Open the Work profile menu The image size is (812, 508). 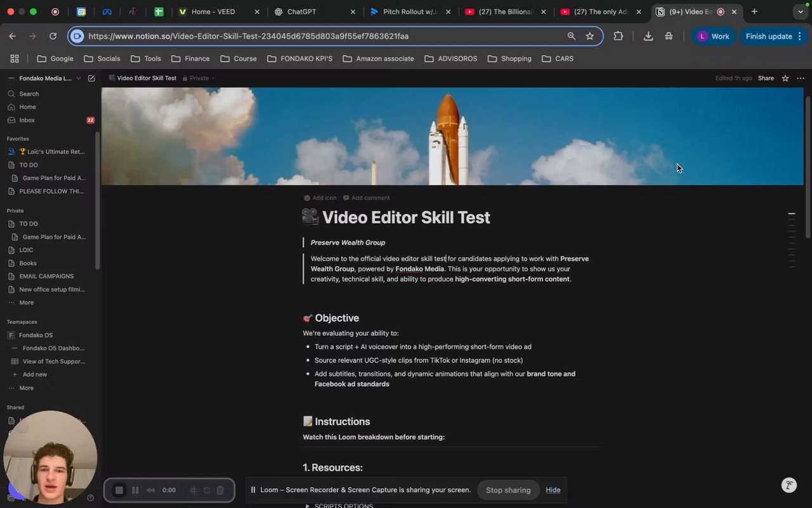(714, 36)
